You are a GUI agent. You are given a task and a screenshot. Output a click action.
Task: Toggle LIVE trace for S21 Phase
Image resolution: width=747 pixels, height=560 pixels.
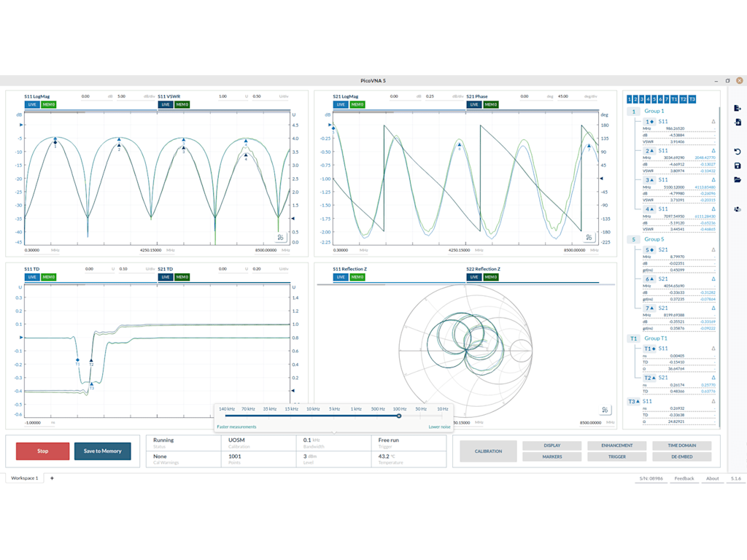click(x=474, y=104)
